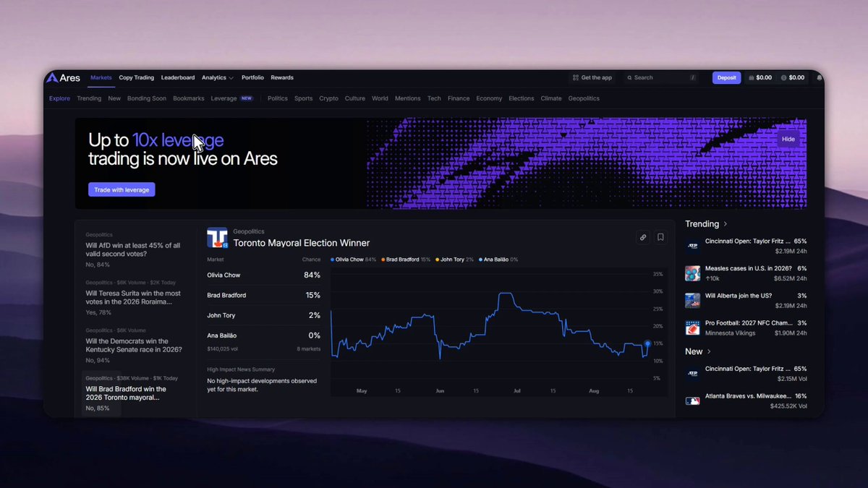The height and width of the screenshot is (488, 868).
Task: Select the Olivia Chow market row
Action: pyautogui.click(x=264, y=275)
